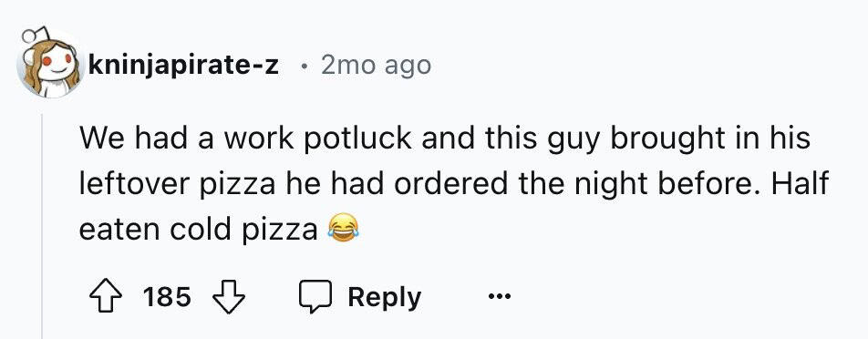Click the "2mo ago" timestamp
868x339 pixels.
point(376,66)
